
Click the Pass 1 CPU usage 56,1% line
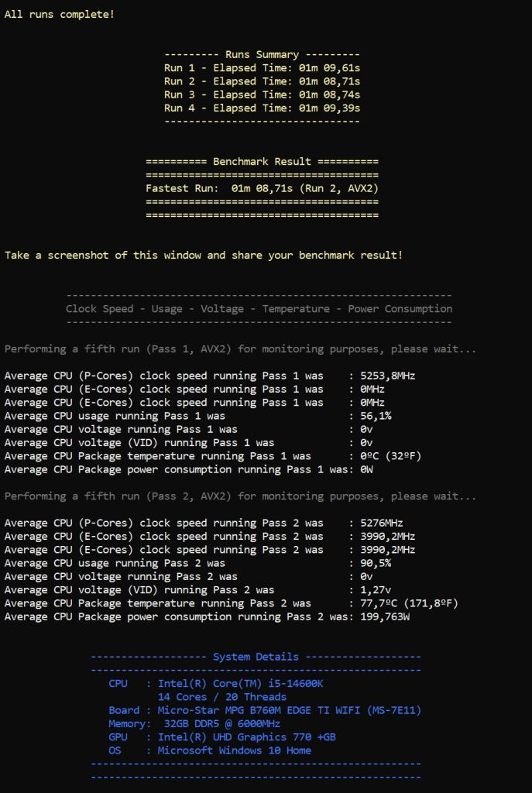coord(197,416)
